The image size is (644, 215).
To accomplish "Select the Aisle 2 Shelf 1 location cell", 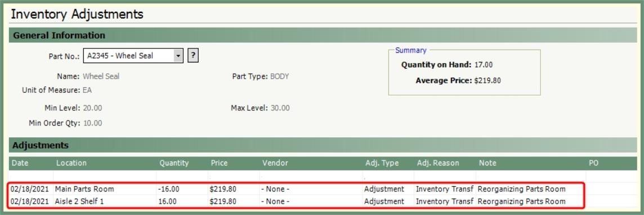I will (x=80, y=201).
